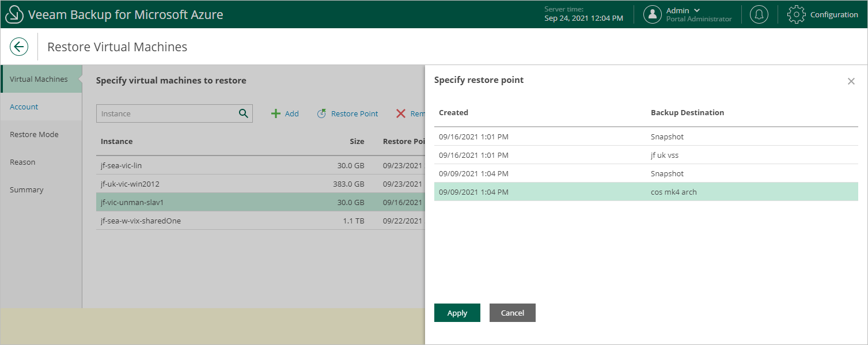Select the jf-sea-vic-lin instance row
Viewport: 868px width, 345px height.
pyautogui.click(x=260, y=165)
